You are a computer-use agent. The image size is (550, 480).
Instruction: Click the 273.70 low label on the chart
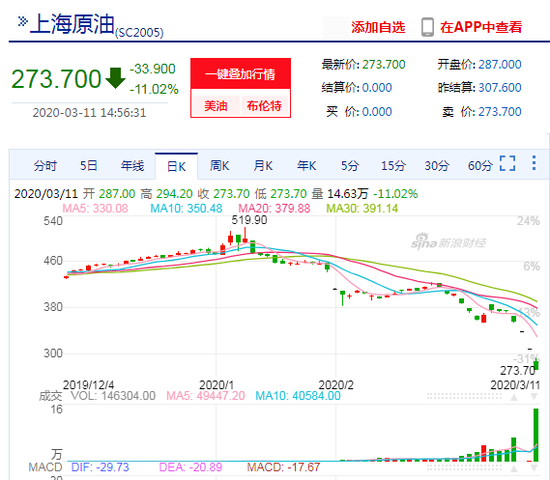pyautogui.click(x=518, y=371)
